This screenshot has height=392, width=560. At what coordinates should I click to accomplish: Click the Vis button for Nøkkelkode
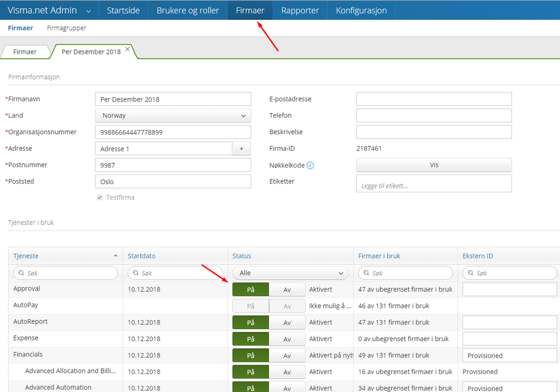[x=434, y=165]
